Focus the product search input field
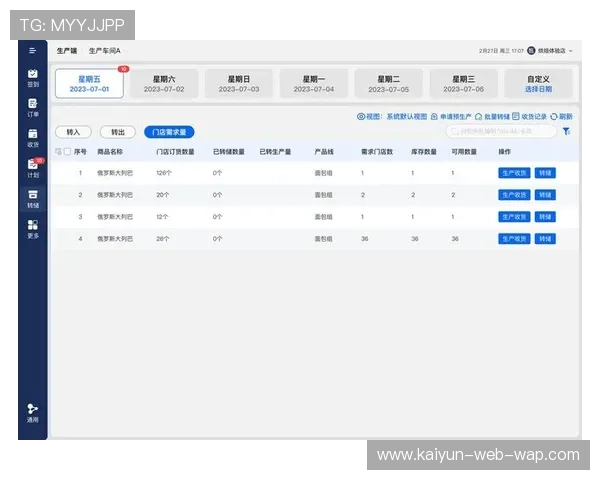 coord(501,131)
